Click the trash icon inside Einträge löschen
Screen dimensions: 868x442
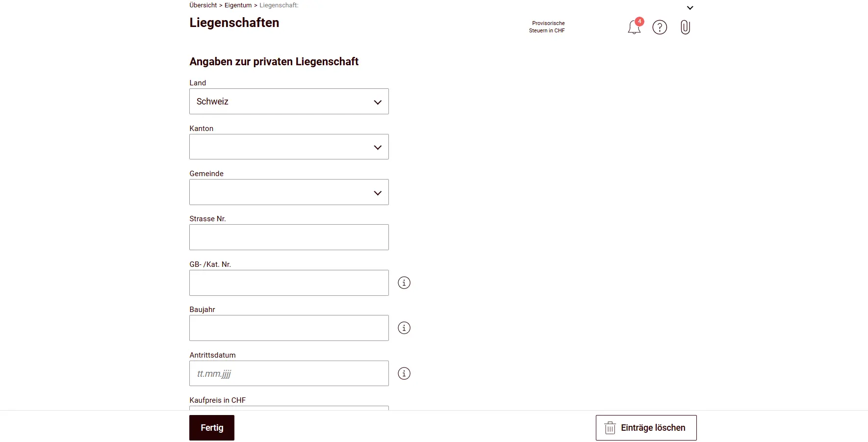(x=610, y=427)
